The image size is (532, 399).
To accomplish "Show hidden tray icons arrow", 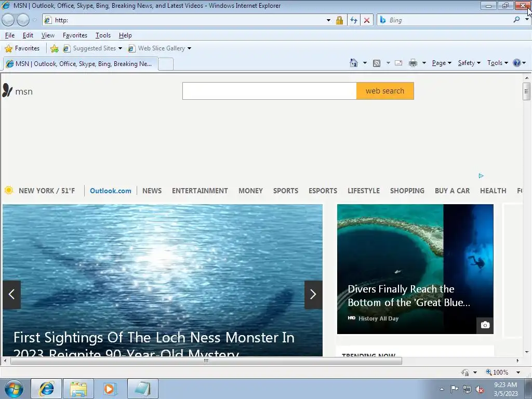I will pos(442,389).
